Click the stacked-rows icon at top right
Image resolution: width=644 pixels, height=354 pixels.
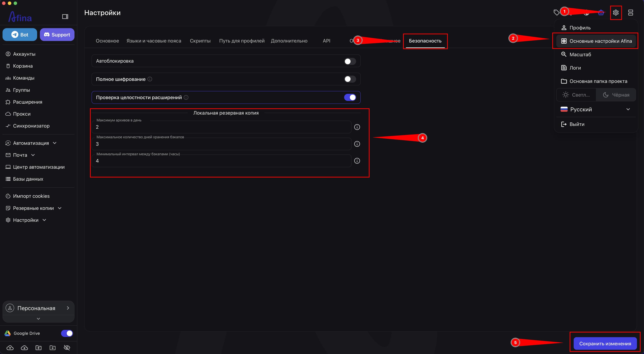pyautogui.click(x=631, y=13)
